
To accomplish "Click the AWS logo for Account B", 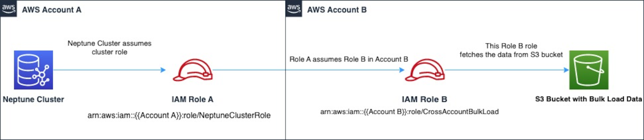I will [294, 8].
